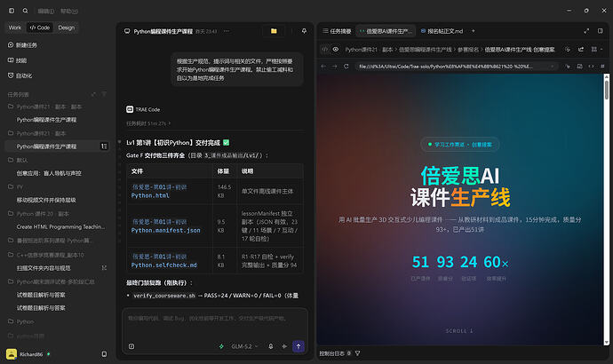613x364 pixels.
Task: Switch to Design mode
Action: (x=67, y=28)
